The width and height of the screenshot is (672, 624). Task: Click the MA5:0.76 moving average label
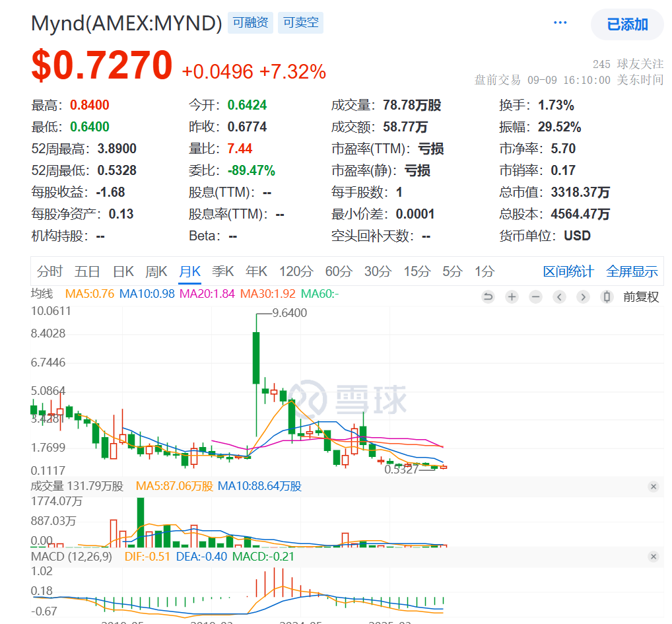90,294
